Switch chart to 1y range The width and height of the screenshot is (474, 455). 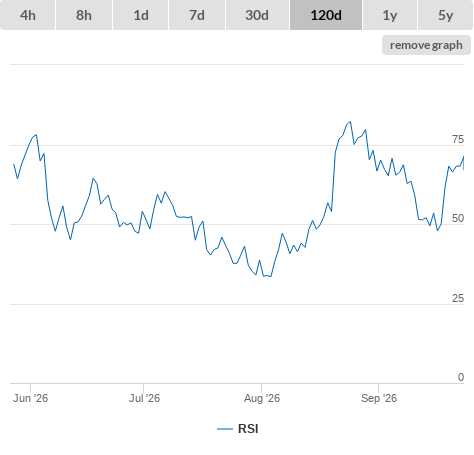[x=390, y=15]
